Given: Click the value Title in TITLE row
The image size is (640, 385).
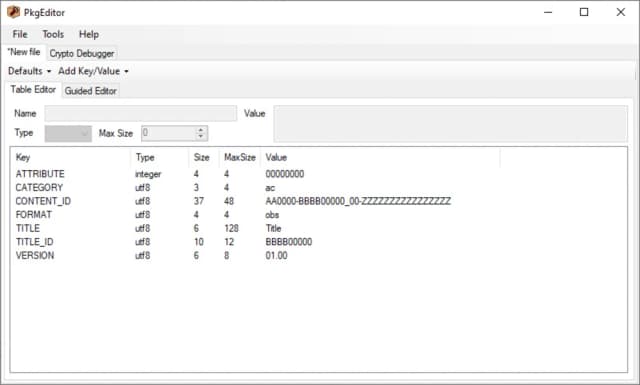Looking at the screenshot, I should pyautogui.click(x=273, y=228).
